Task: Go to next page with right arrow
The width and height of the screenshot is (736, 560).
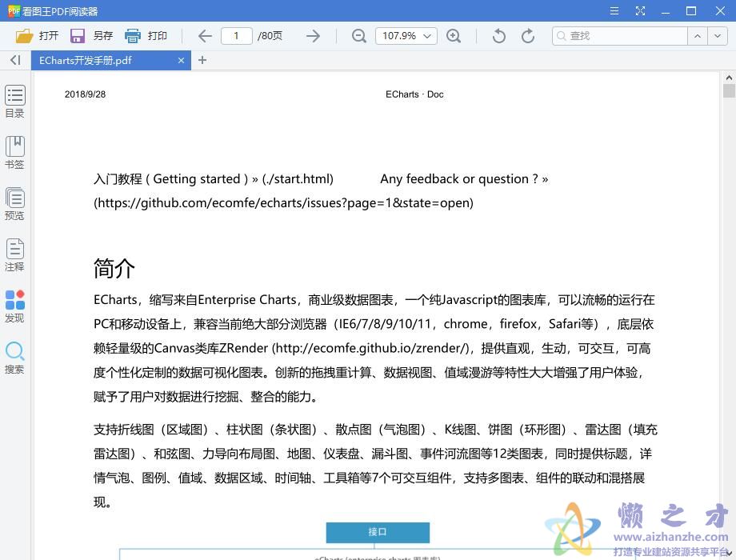Action: pos(313,36)
